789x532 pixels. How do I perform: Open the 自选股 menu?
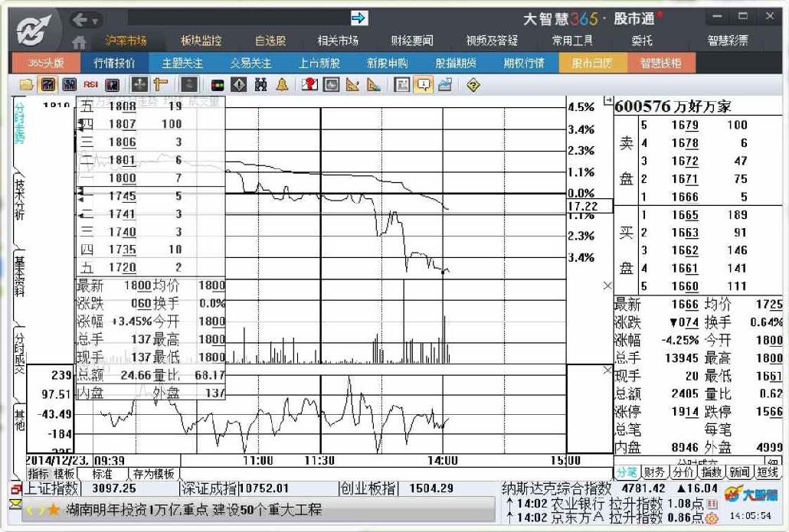coord(270,41)
